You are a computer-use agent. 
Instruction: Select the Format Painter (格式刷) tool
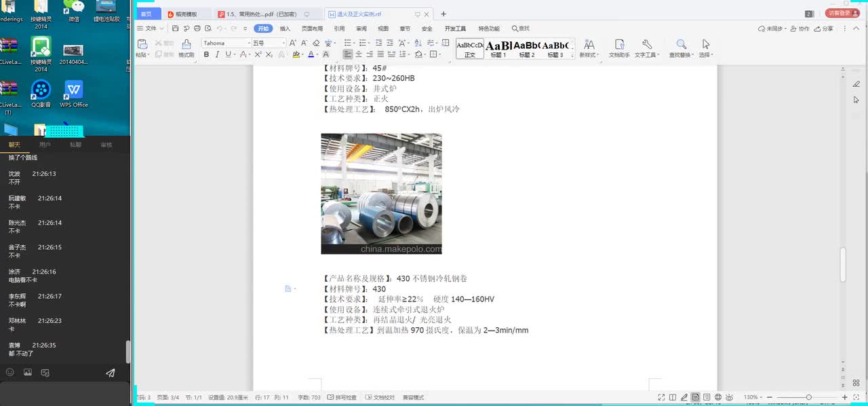186,48
